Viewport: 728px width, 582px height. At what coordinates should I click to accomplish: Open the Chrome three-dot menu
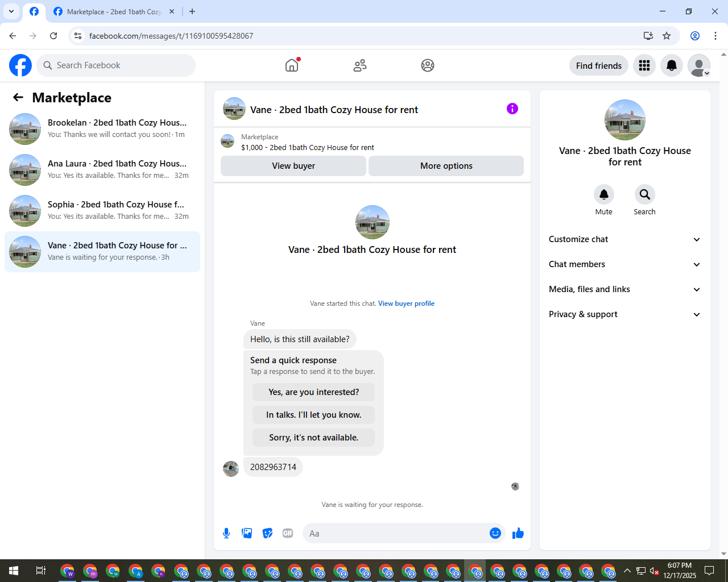click(715, 36)
